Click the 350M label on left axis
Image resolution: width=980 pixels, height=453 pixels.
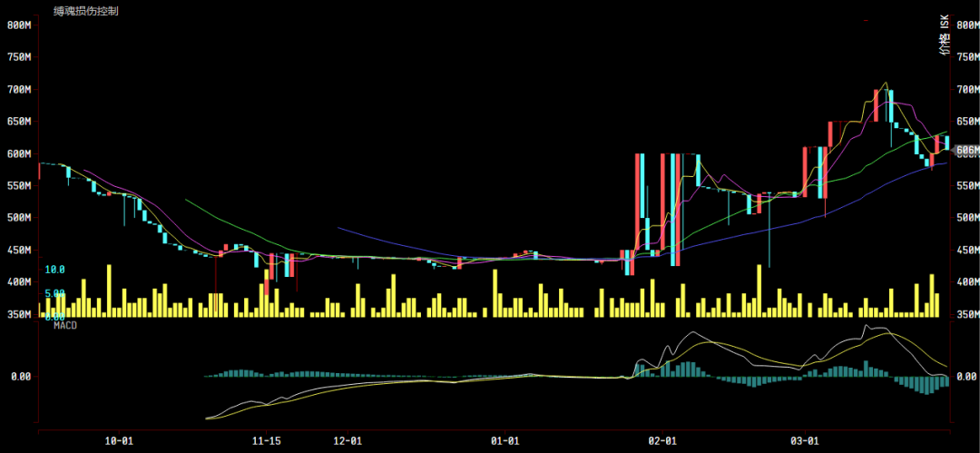coord(19,314)
